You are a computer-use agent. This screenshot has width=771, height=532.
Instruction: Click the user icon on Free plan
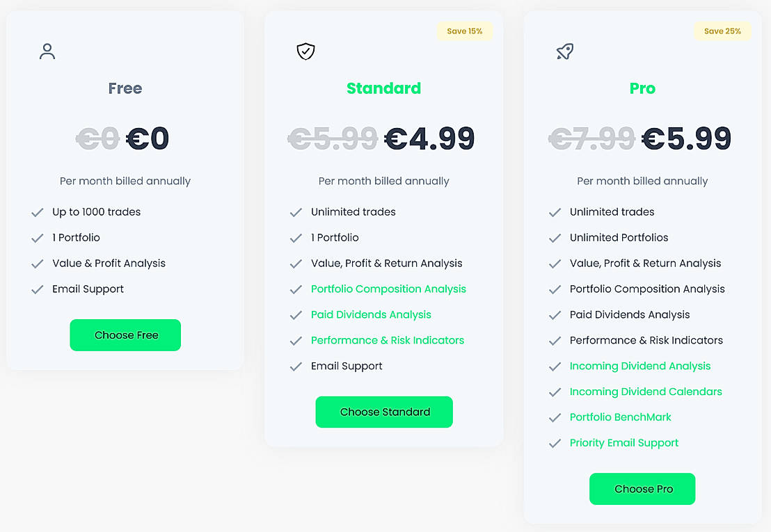[x=47, y=51]
